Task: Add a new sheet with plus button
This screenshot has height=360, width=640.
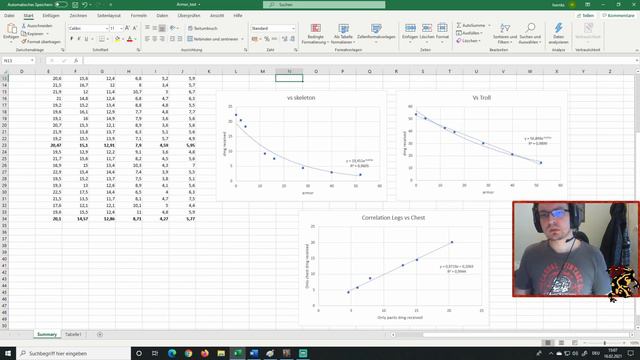Action: tap(100, 334)
